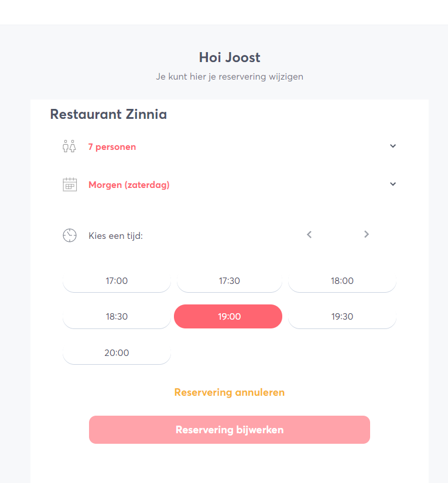
Task: Choose the 18:00 time slot
Action: pyautogui.click(x=342, y=281)
